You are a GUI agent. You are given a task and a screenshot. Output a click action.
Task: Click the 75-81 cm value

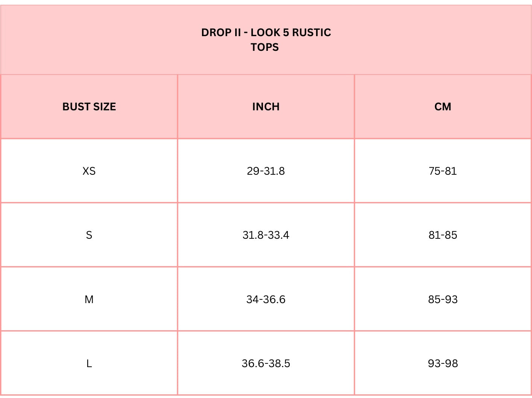(443, 171)
